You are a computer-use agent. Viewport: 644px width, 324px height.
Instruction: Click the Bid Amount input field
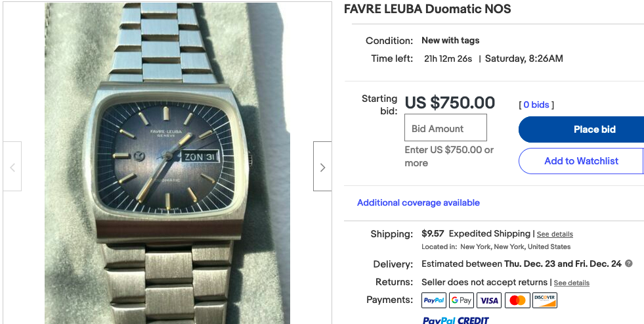pos(446,128)
